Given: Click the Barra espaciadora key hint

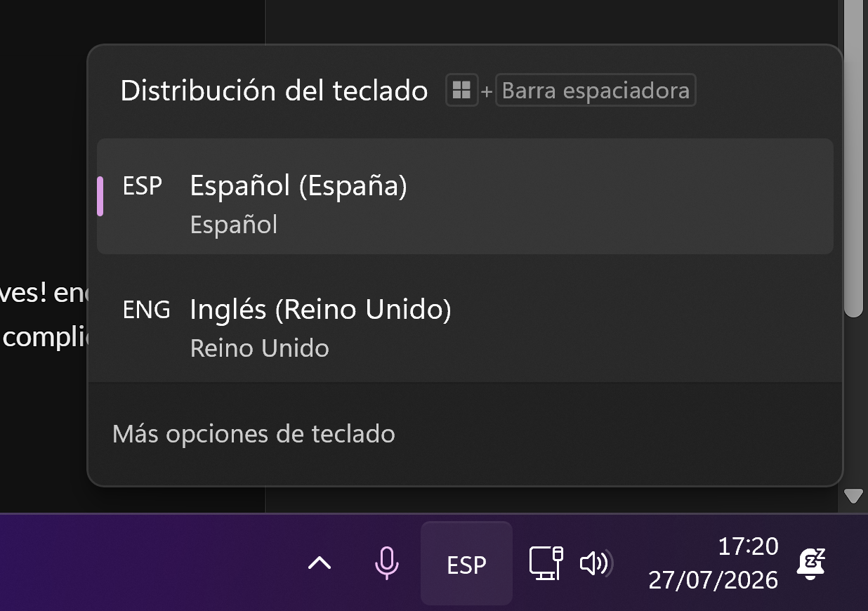Looking at the screenshot, I should point(596,91).
